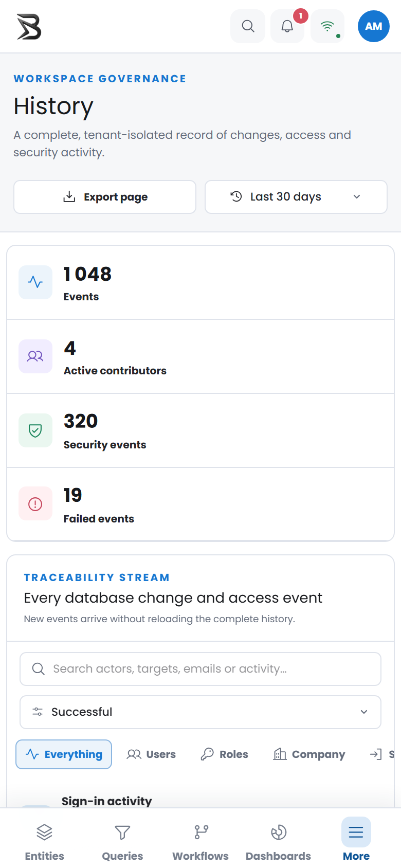Viewport: 401px width, 868px height.
Task: Focus the search actors and targets field
Action: [200, 669]
